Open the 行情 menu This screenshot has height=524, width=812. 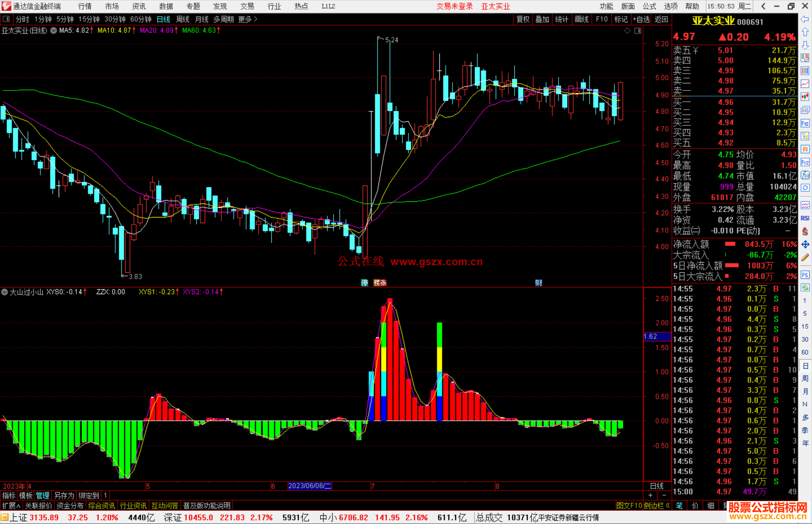click(85, 6)
